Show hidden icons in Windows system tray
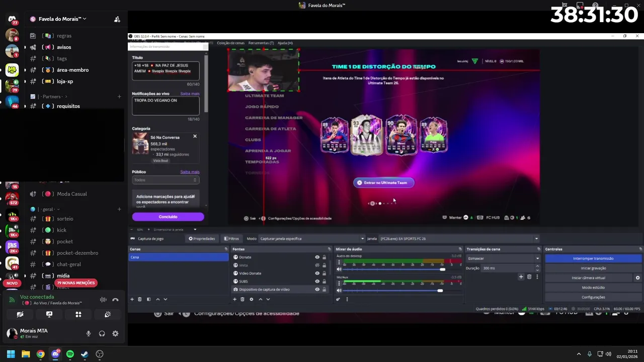644x362 pixels. (x=579, y=354)
